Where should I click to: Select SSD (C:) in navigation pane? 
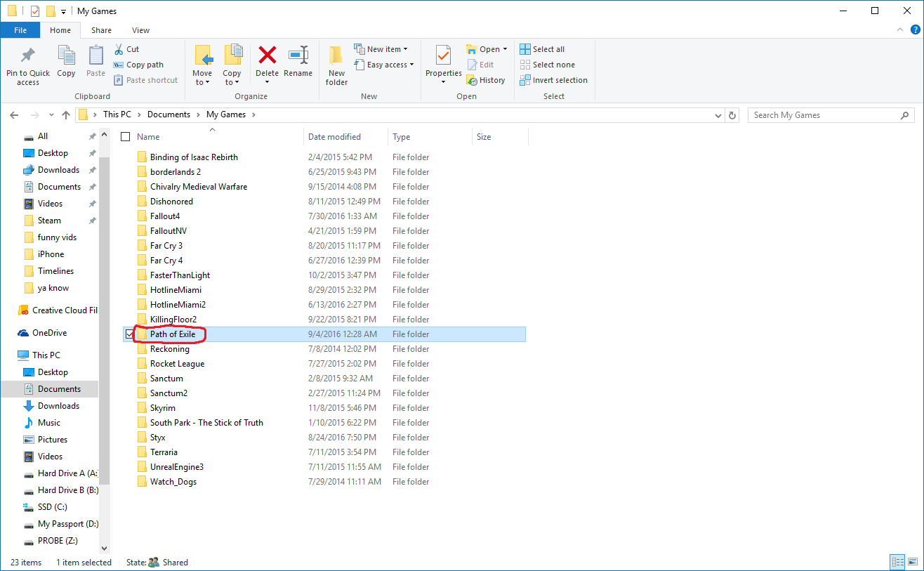[x=52, y=507]
